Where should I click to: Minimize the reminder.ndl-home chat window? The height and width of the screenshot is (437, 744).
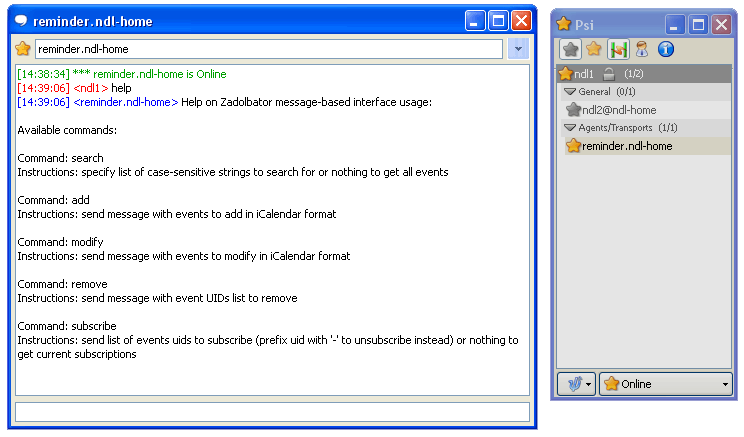tap(475, 21)
